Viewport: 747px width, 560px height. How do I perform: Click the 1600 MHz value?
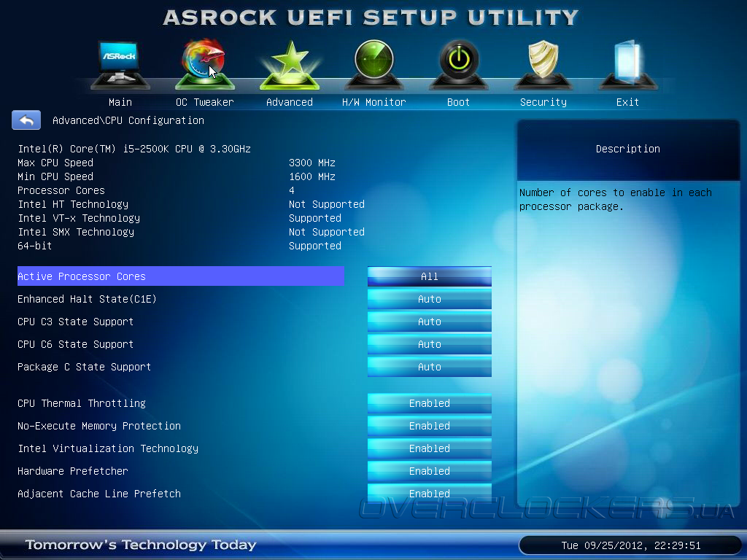312,176
